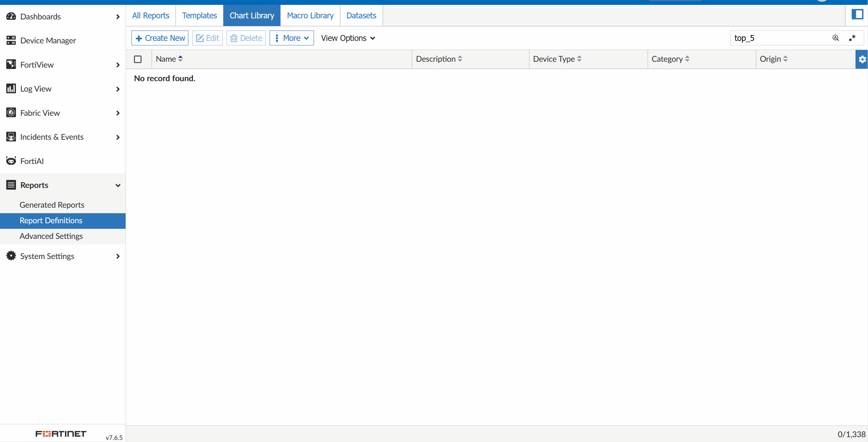Switch to the Templates tab

(199, 16)
